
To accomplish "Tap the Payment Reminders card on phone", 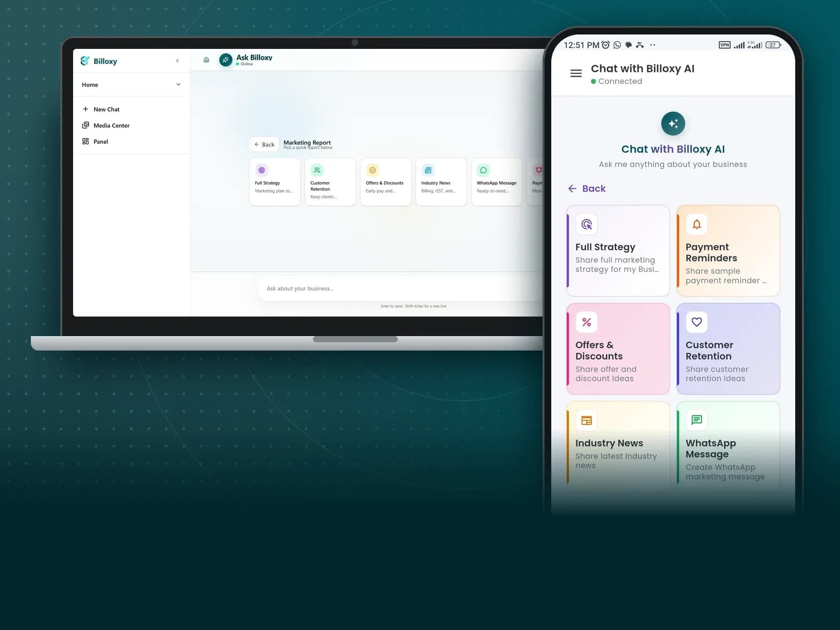I will point(728,251).
